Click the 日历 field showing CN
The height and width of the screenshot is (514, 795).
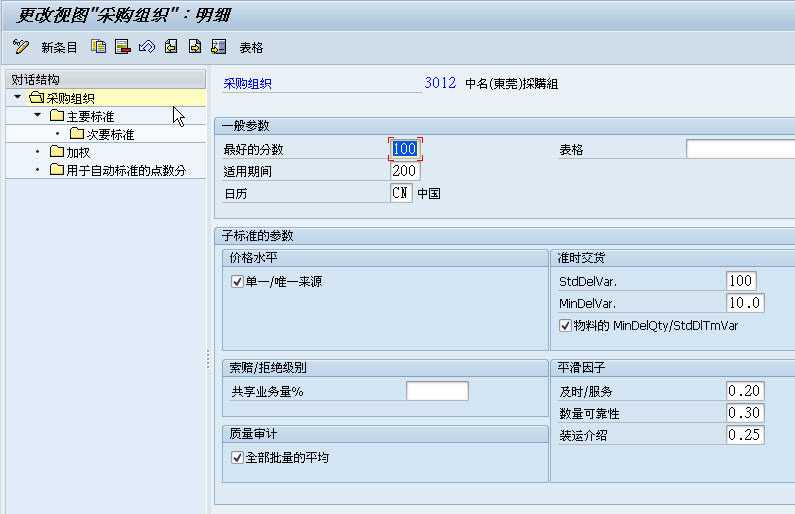click(x=401, y=193)
